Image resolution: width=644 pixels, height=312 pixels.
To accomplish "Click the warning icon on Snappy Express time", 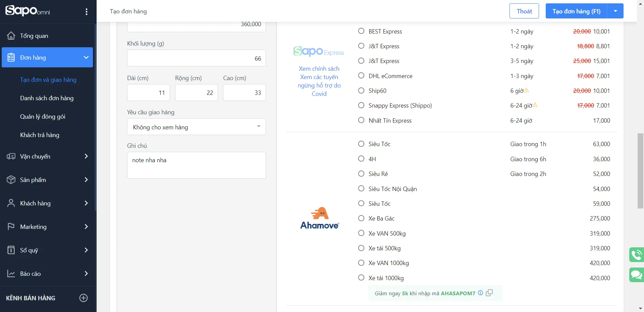I will (535, 105).
